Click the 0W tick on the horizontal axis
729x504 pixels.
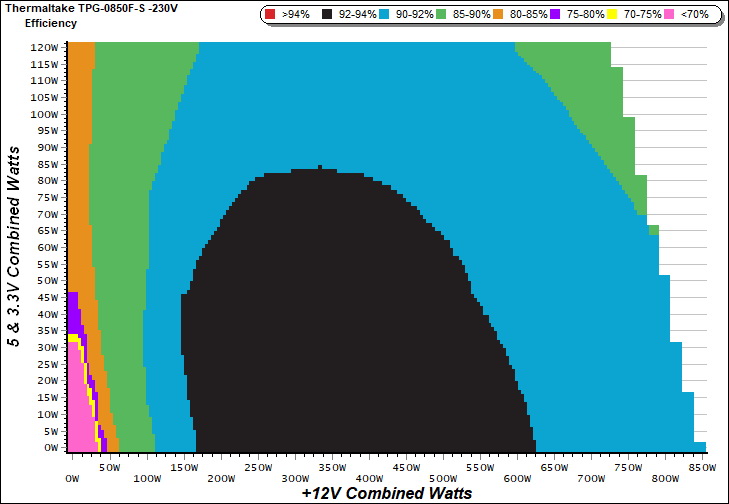[71, 467]
